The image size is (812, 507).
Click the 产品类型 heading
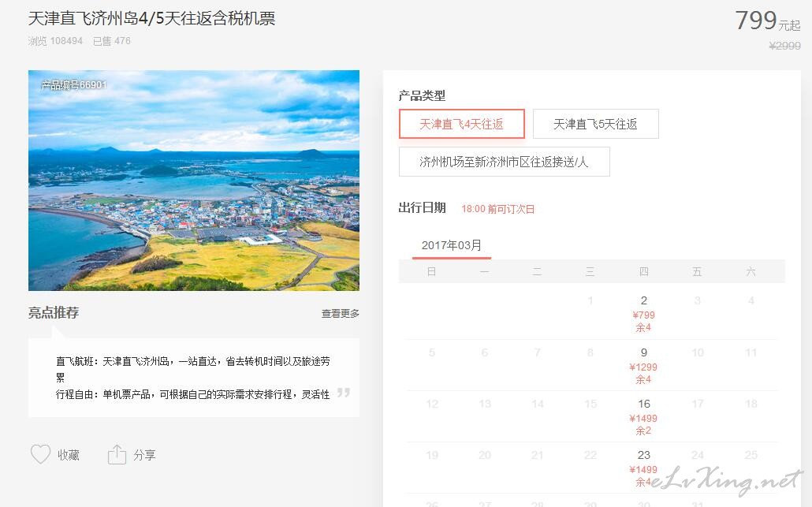pos(422,95)
